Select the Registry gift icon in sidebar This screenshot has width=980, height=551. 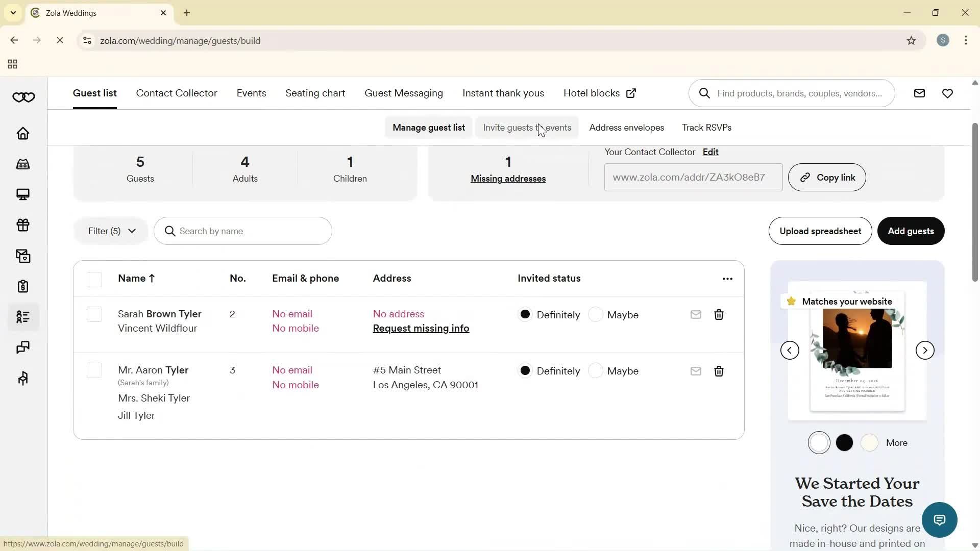point(23,226)
